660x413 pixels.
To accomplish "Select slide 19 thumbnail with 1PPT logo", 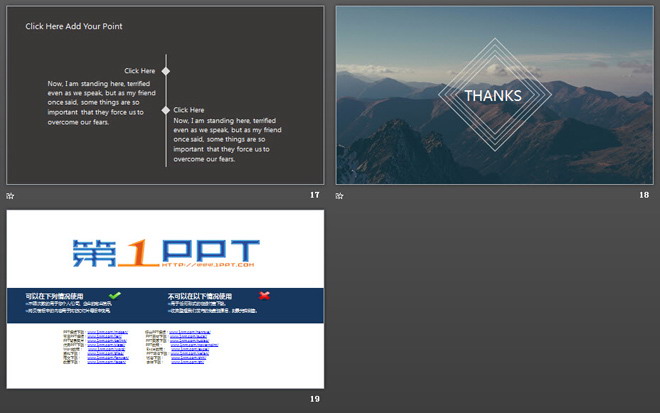I will pos(165,299).
